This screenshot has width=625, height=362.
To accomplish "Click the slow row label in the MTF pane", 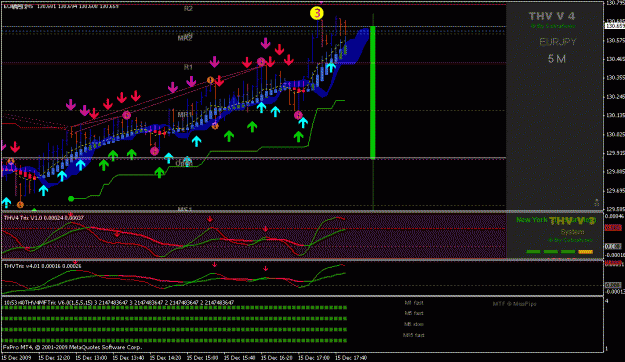I will coord(414,324).
